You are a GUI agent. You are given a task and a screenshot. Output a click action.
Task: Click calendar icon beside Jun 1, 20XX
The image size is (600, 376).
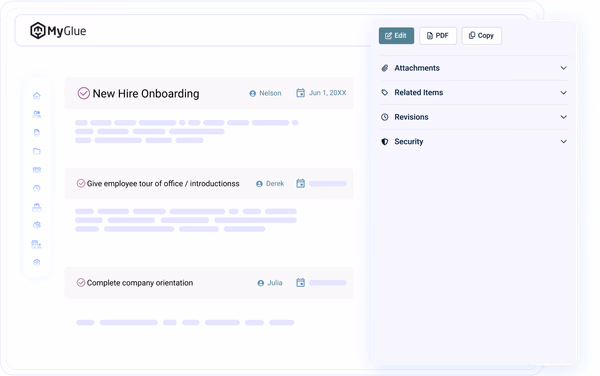tap(301, 93)
